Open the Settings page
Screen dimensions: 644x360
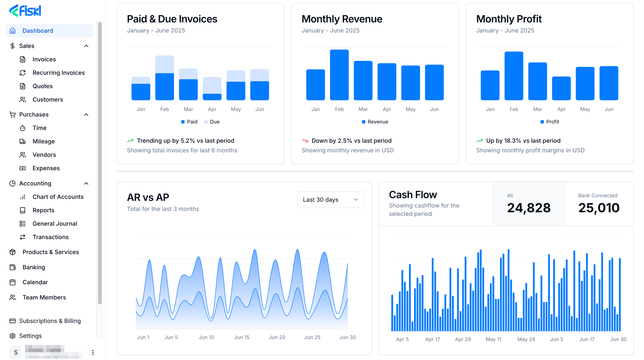30,336
